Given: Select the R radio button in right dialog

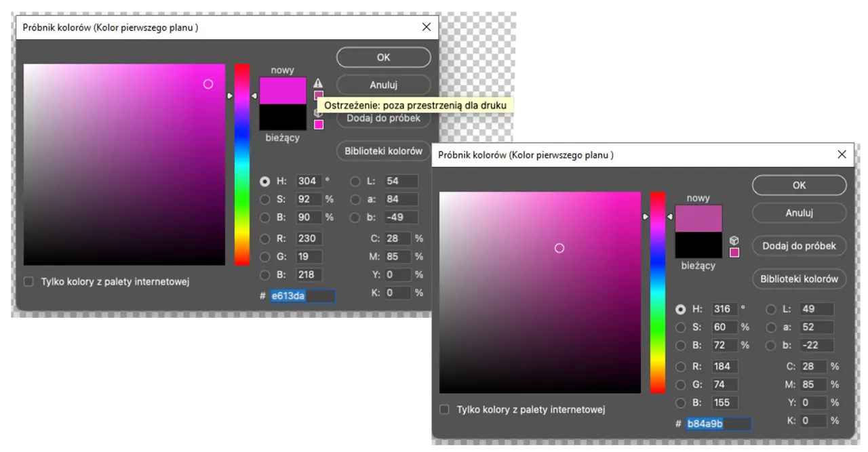Looking at the screenshot, I should [681, 366].
